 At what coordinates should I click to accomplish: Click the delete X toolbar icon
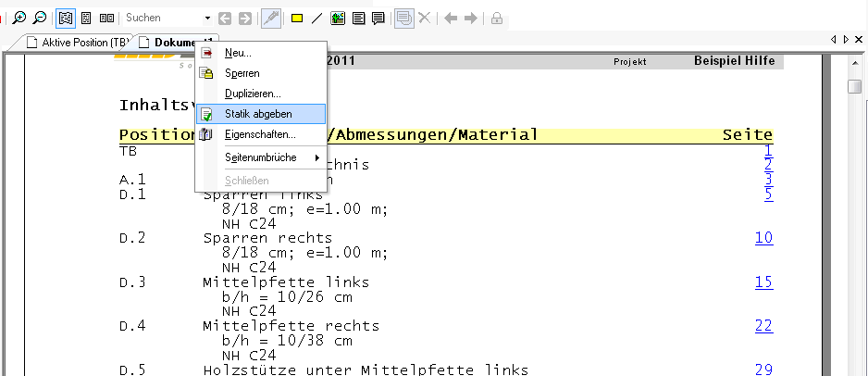click(425, 18)
